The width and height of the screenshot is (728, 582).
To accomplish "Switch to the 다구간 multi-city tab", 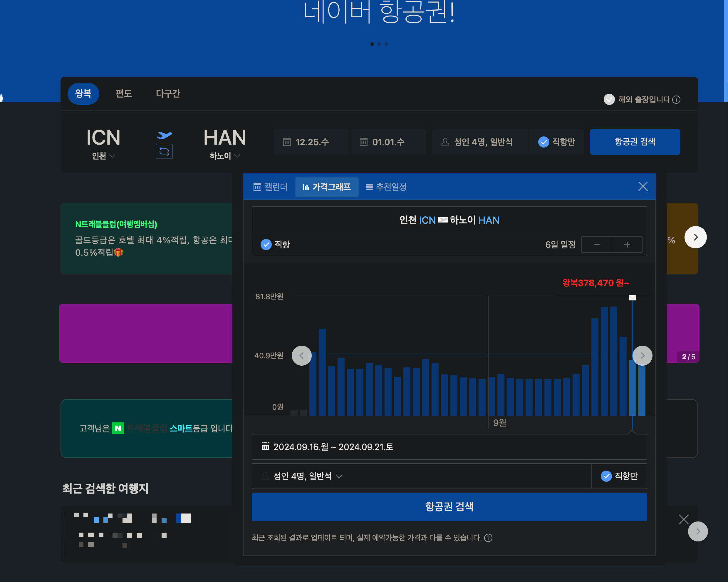I will pyautogui.click(x=168, y=93).
